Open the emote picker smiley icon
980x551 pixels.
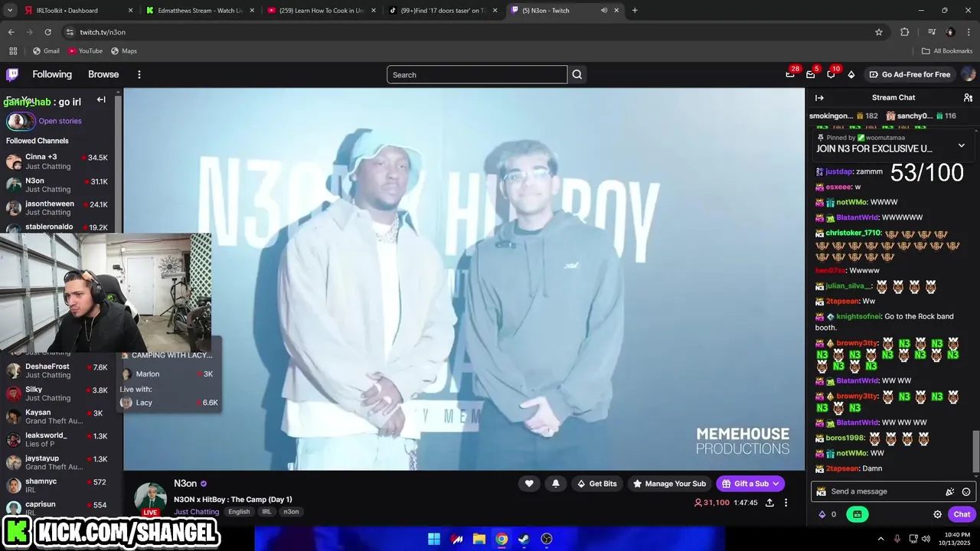966,492
